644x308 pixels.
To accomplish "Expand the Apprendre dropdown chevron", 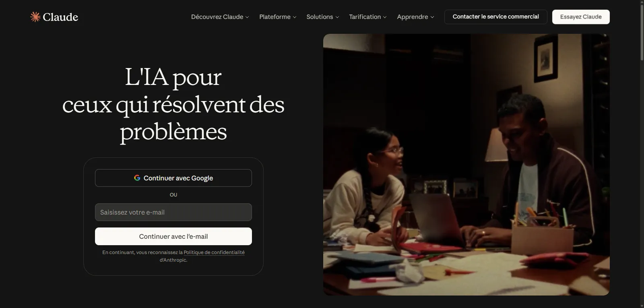I will tap(432, 17).
